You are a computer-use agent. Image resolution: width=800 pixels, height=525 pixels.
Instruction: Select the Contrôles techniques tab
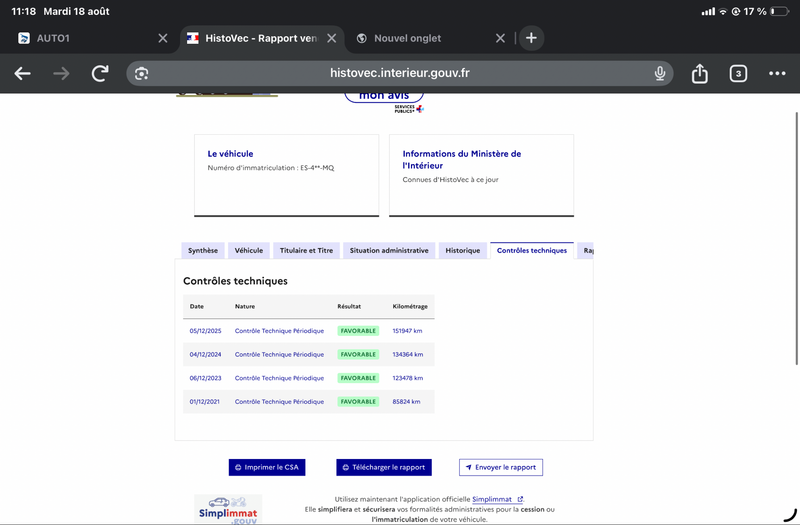[x=532, y=251]
